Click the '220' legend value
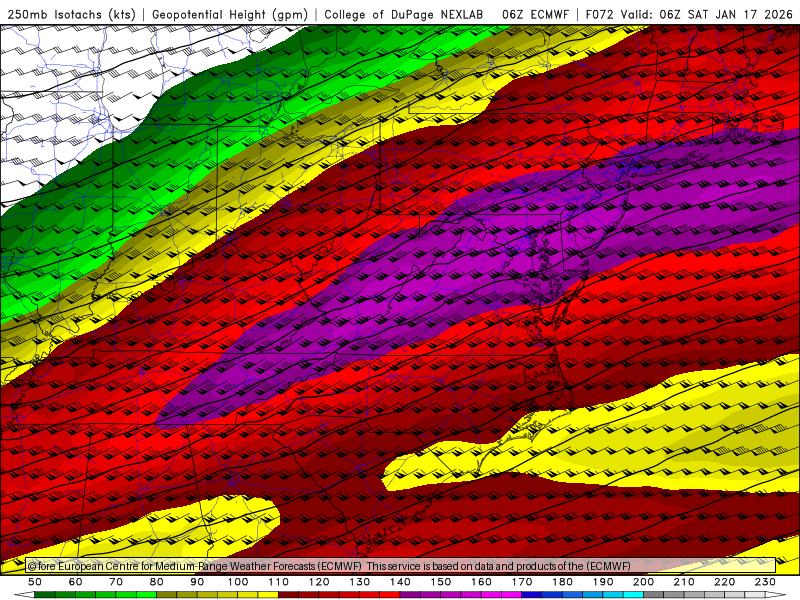 coord(724,582)
